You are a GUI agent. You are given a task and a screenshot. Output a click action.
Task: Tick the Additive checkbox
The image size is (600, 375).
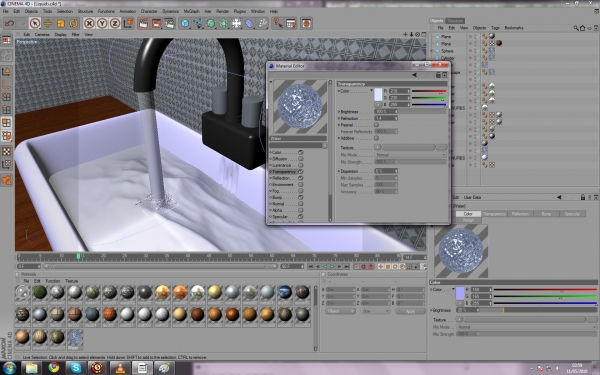coord(377,138)
